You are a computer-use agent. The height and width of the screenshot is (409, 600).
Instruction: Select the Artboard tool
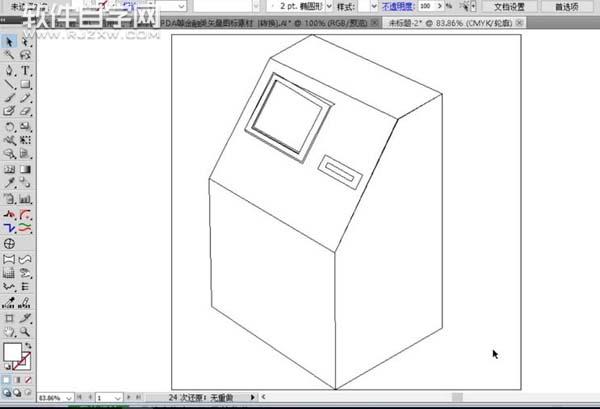9,318
